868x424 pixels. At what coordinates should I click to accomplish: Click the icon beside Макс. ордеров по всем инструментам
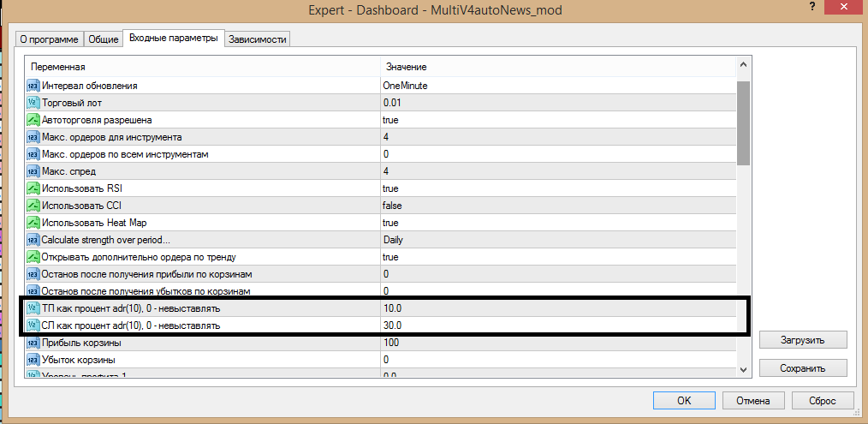(x=33, y=154)
